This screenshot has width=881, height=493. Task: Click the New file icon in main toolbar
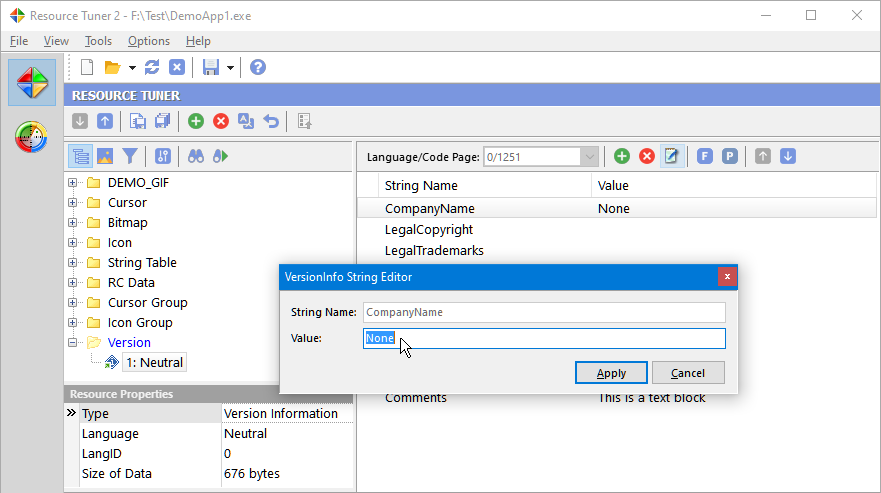(87, 67)
